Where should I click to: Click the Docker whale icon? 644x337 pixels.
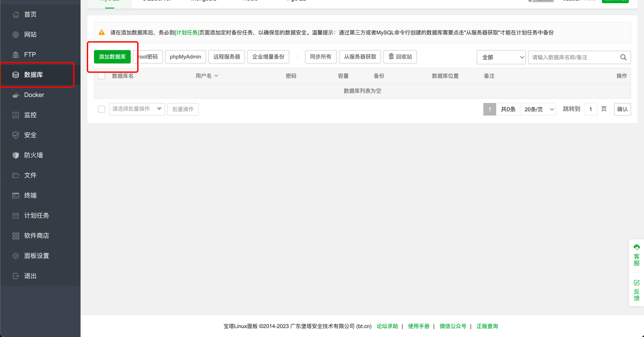[x=15, y=95]
